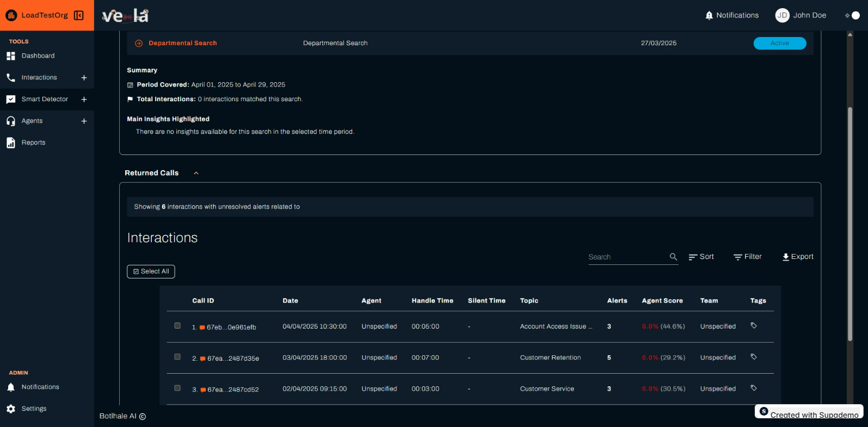This screenshot has height=427, width=868.
Task: Click the Alerts column header
Action: pos(617,301)
